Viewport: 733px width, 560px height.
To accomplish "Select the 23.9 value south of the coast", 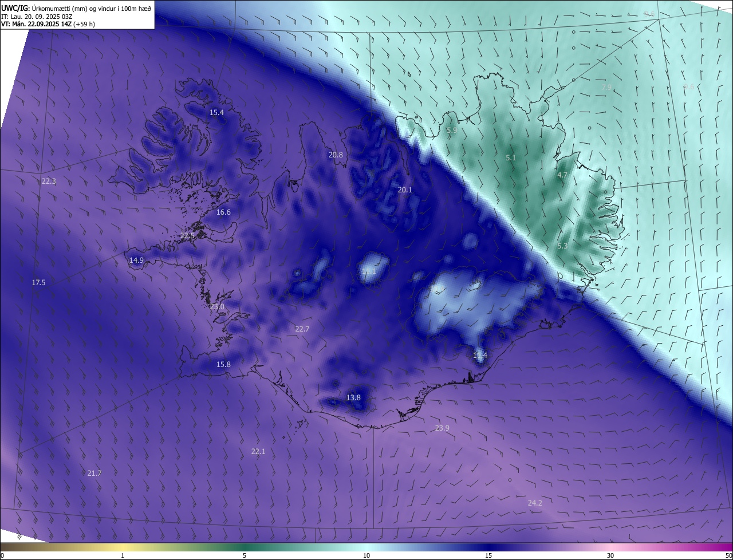I will 442,428.
